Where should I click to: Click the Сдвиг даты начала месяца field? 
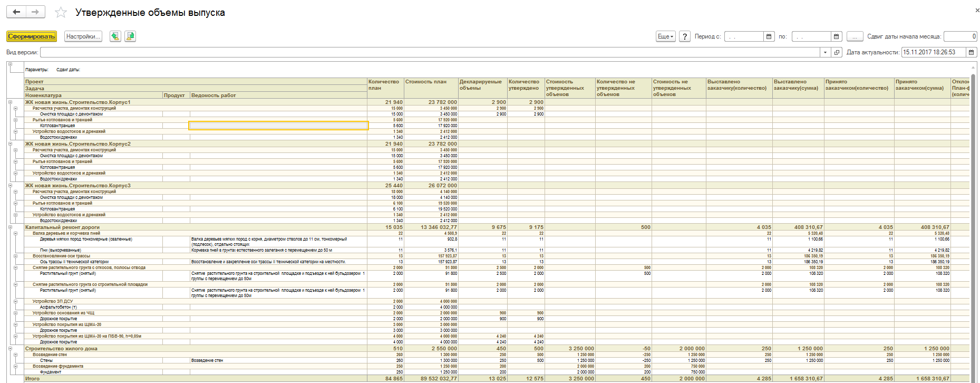[x=960, y=36]
